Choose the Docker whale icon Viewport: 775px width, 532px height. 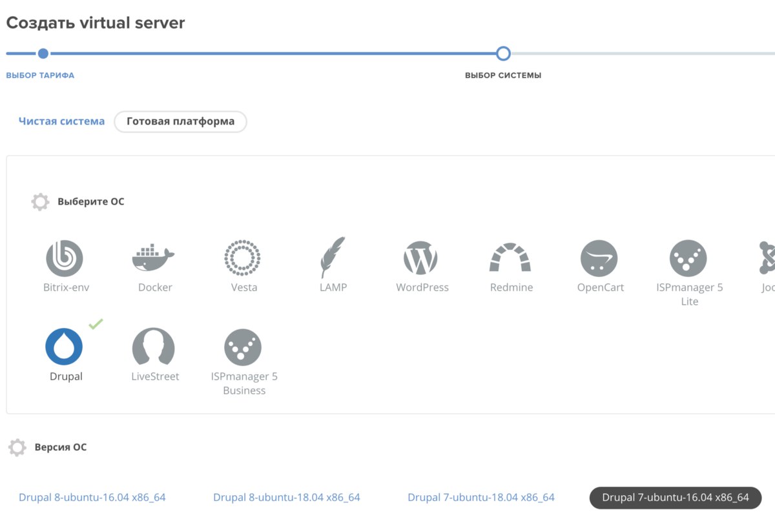(154, 258)
